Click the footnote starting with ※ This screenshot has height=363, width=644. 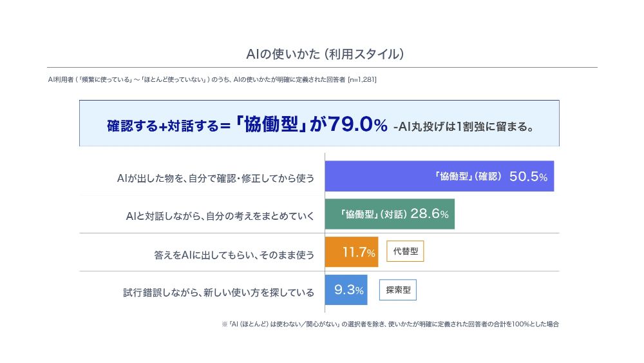coord(390,324)
